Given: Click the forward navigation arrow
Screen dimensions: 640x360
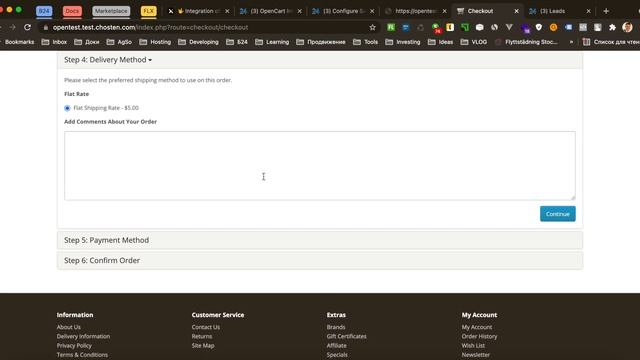Looking at the screenshot, I should click(x=13, y=27).
